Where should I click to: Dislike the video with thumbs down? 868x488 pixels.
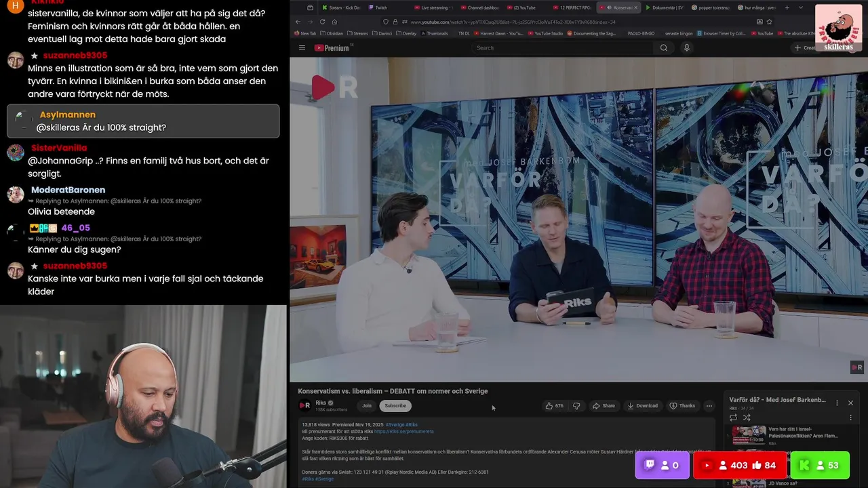(x=576, y=406)
